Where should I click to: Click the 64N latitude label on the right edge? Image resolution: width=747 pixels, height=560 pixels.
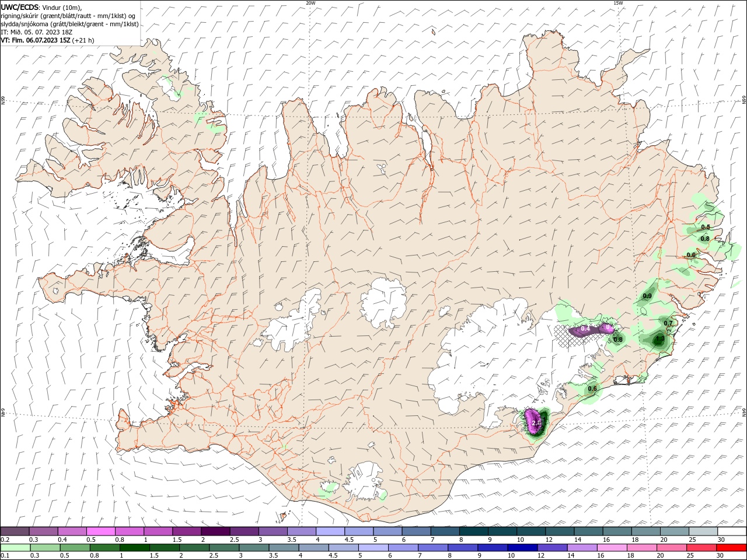pyautogui.click(x=744, y=412)
